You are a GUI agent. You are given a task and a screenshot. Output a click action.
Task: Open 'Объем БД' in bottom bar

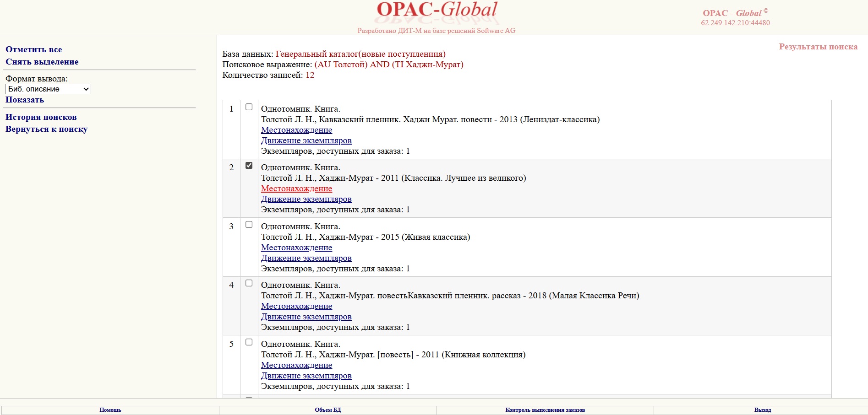click(328, 410)
